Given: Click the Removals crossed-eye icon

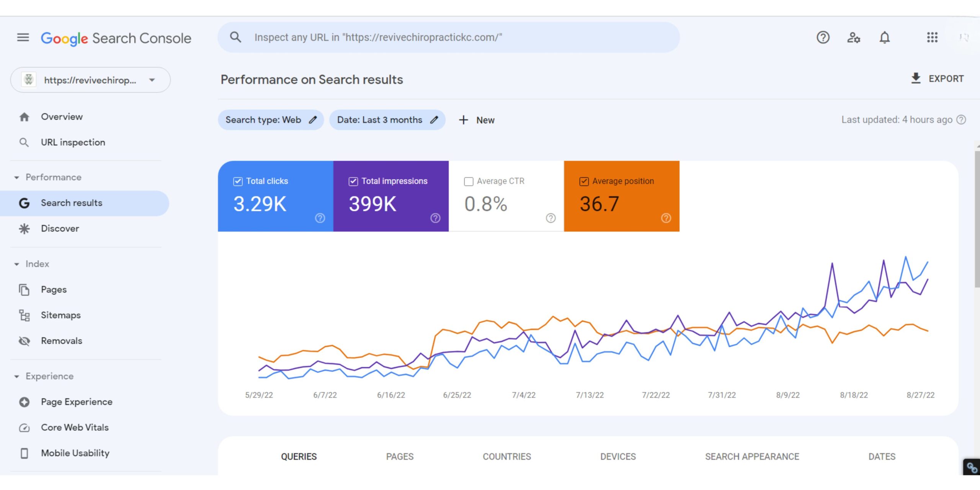Looking at the screenshot, I should pos(24,341).
